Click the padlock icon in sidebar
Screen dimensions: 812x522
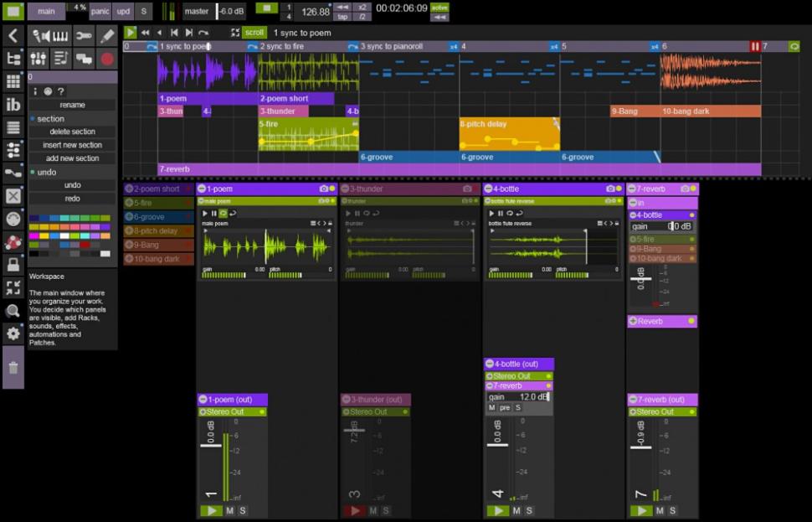pos(13,264)
